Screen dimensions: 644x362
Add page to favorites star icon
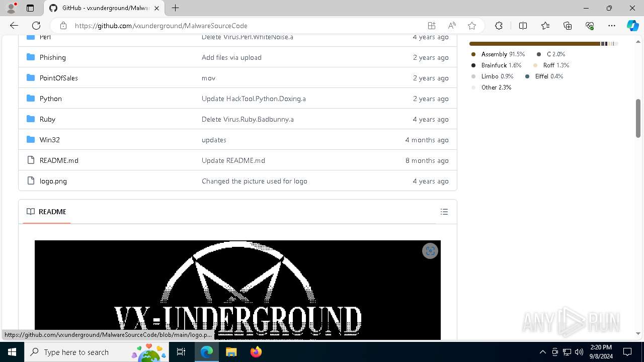(x=472, y=26)
